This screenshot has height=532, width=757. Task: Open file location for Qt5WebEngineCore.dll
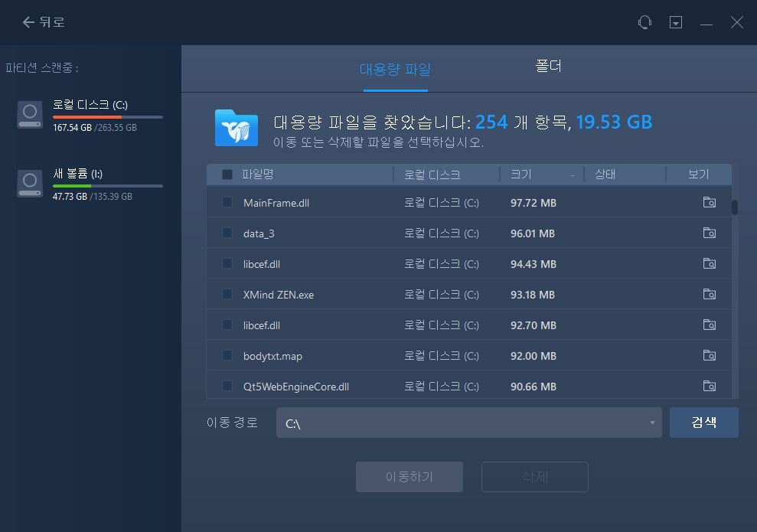(x=710, y=386)
